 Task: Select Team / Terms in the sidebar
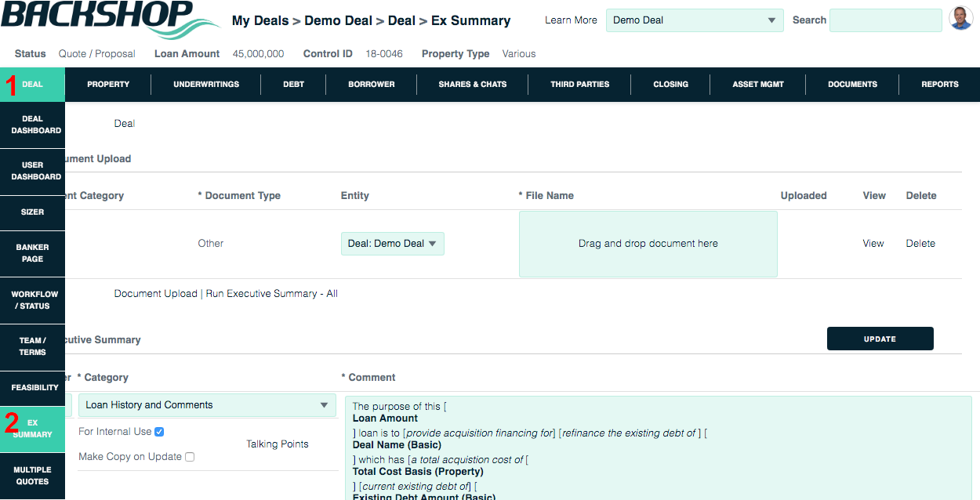33,346
